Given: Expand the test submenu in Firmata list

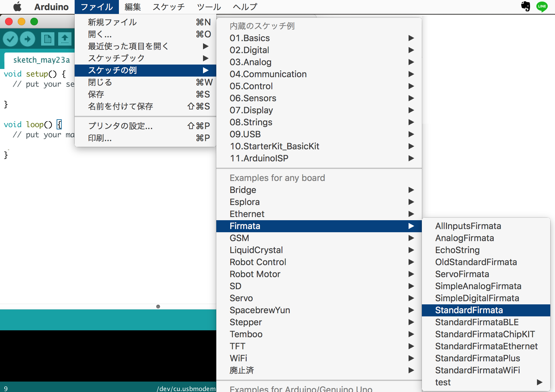Looking at the screenshot, I should tap(443, 382).
